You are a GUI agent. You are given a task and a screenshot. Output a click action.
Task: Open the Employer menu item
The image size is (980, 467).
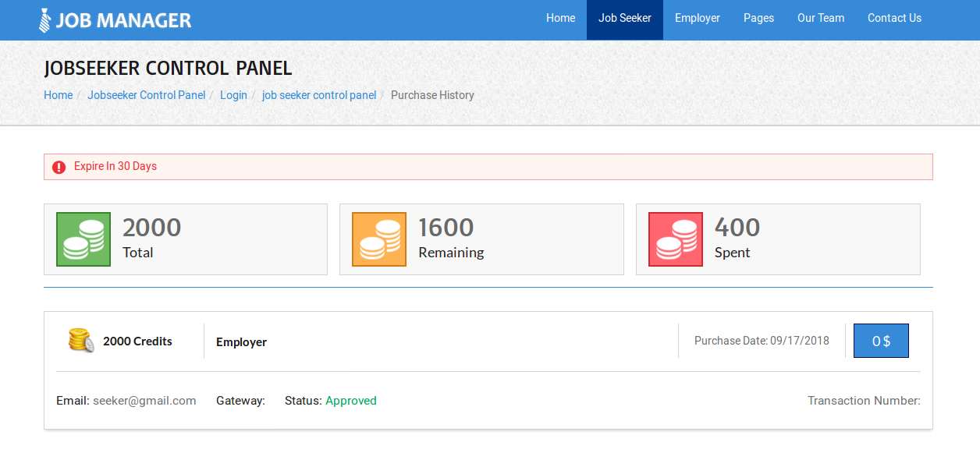tap(698, 18)
